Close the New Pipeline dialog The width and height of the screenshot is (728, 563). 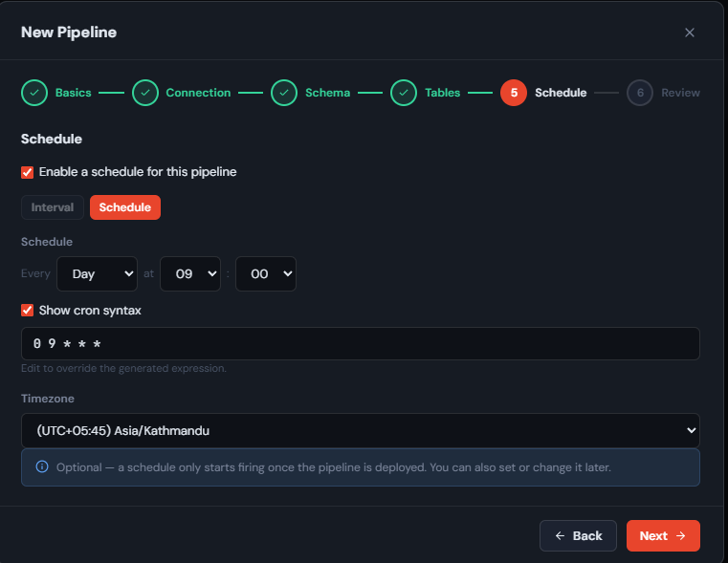pyautogui.click(x=690, y=32)
